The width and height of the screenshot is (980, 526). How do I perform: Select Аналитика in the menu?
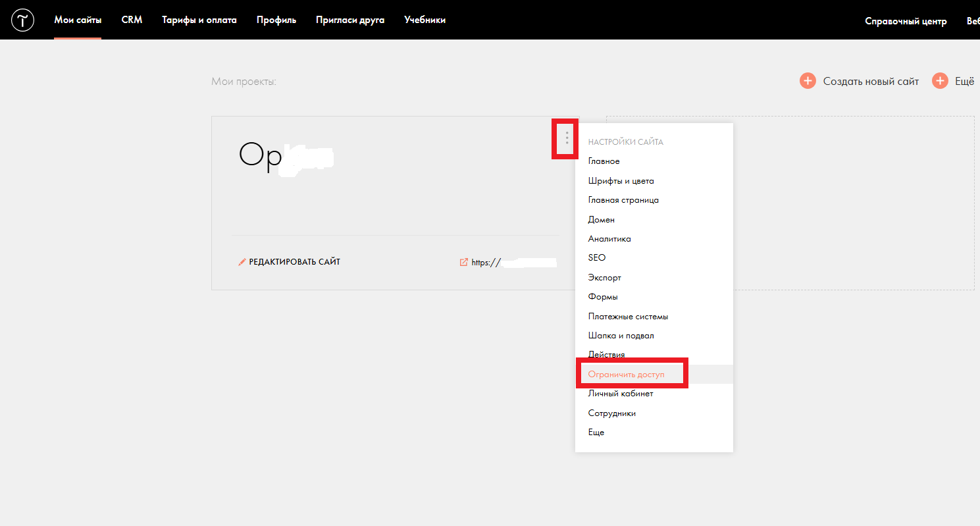[609, 239]
